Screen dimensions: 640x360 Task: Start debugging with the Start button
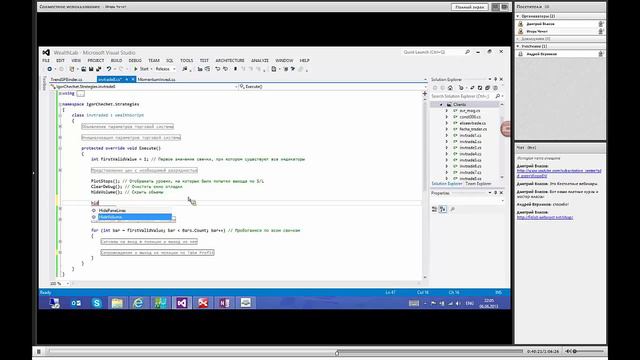pos(141,69)
